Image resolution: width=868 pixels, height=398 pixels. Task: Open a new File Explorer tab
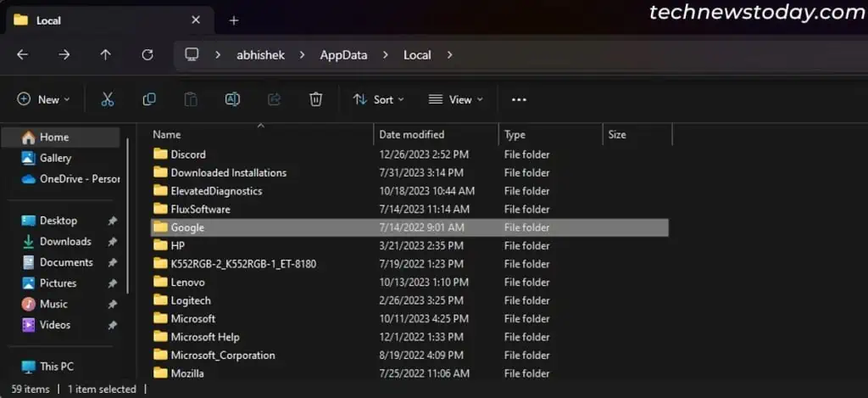click(234, 20)
